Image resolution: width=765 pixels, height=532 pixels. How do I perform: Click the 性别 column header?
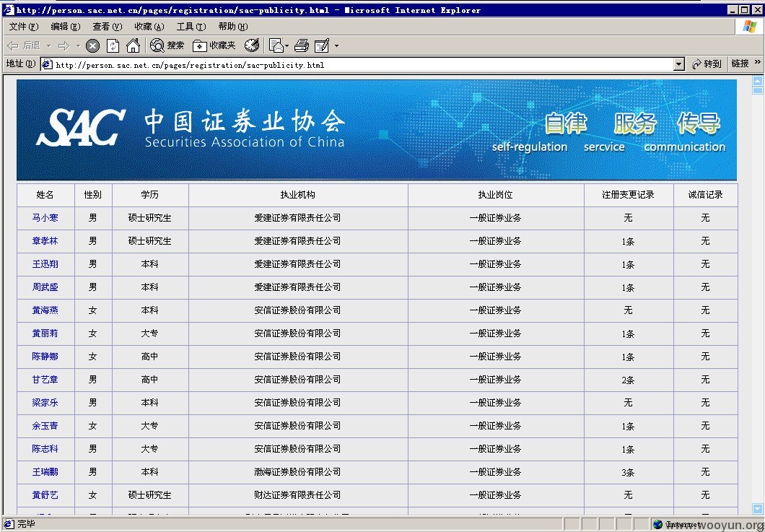point(92,195)
